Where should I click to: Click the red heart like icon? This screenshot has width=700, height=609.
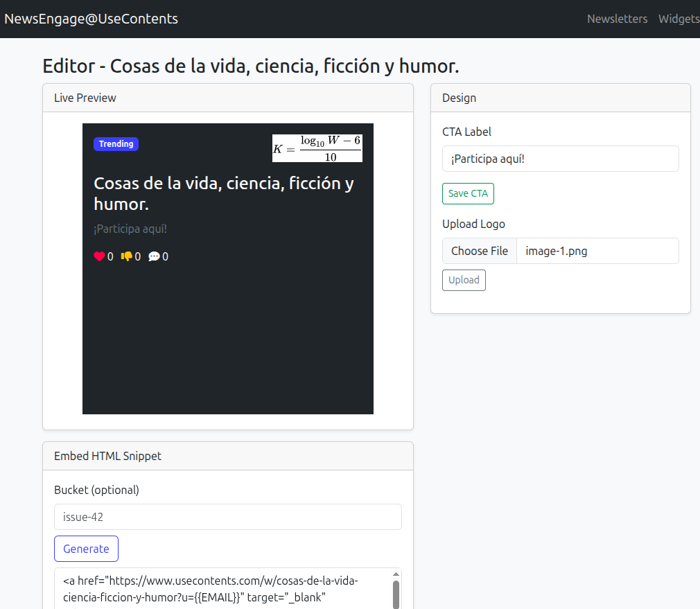point(99,256)
